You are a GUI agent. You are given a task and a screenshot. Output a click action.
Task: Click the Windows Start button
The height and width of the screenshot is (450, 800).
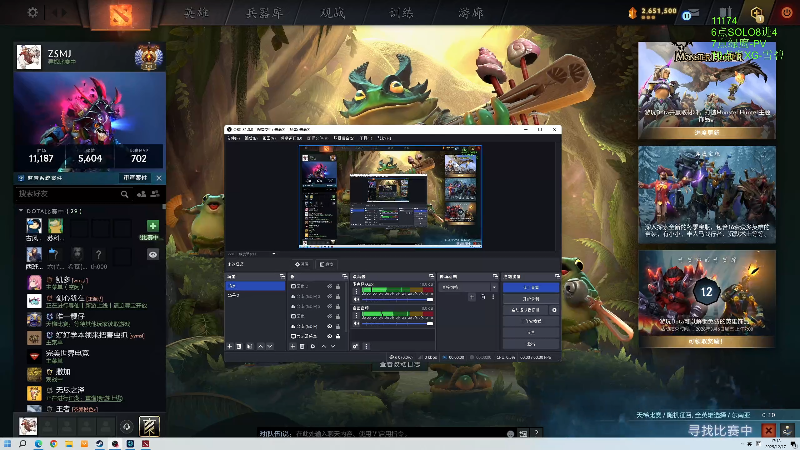pyautogui.click(x=8, y=444)
